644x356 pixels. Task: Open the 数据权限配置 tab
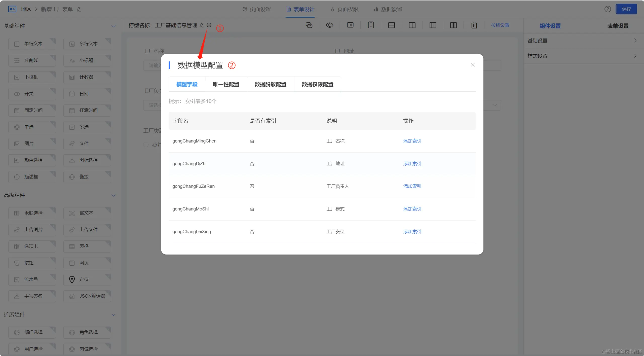click(317, 84)
